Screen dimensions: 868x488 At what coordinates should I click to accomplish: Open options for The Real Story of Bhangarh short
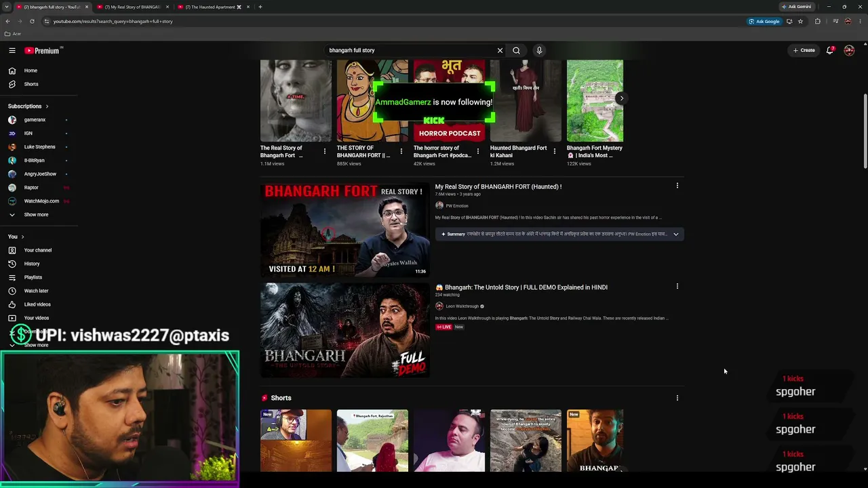coord(325,151)
